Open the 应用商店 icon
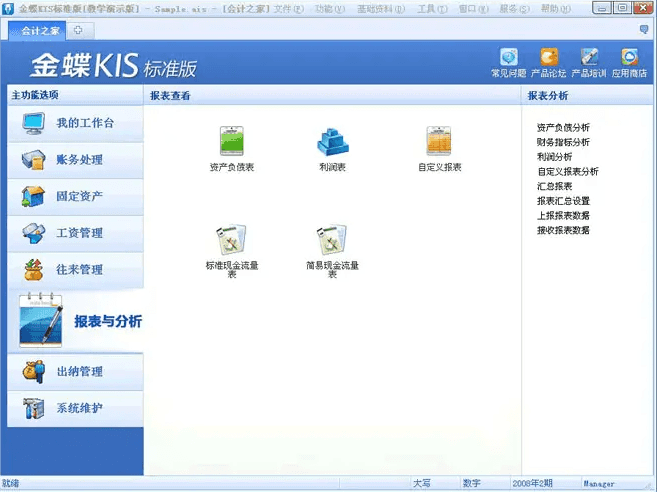 (629, 58)
